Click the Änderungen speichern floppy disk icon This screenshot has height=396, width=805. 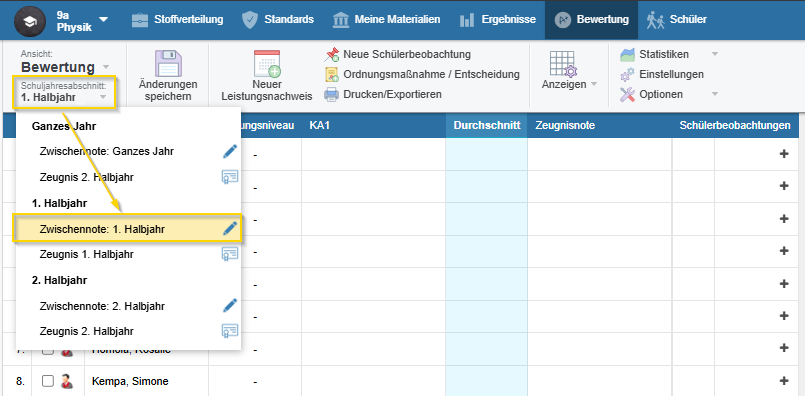[x=168, y=64]
